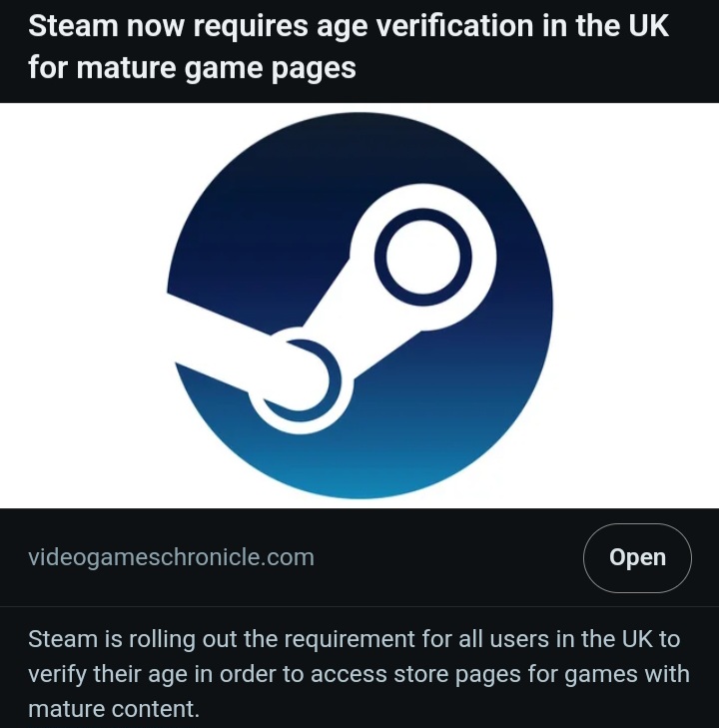Tap "for mature game pages" headline line

coord(192,68)
